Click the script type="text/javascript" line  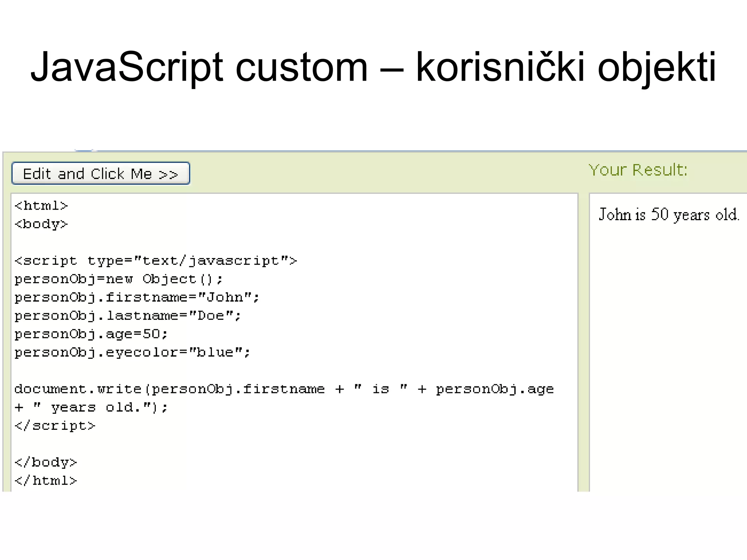coord(156,261)
